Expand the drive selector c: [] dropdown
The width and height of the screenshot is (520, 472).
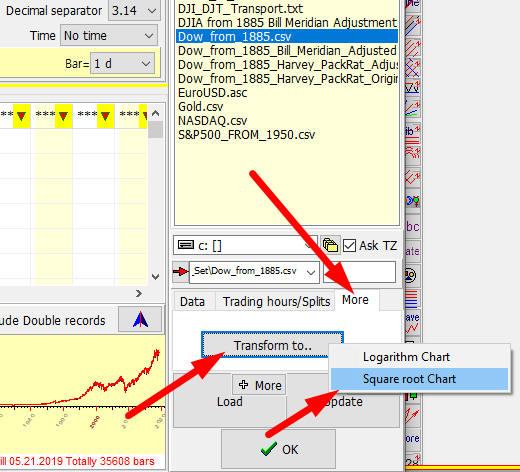(x=245, y=246)
